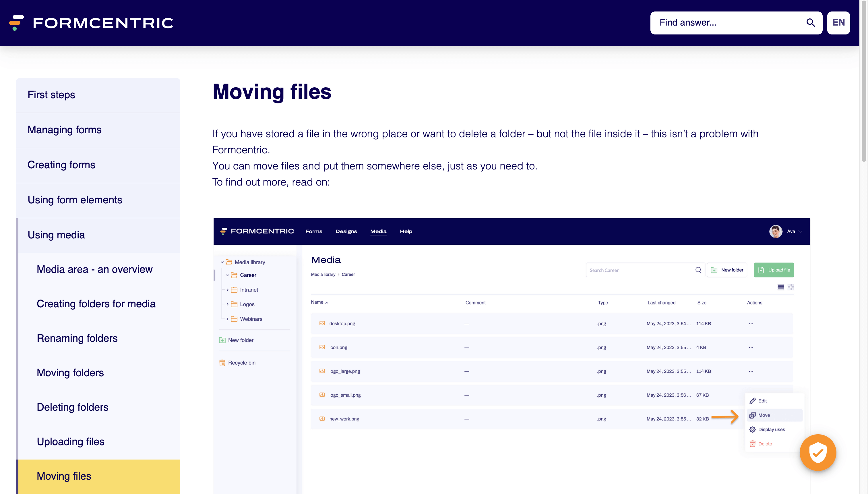868x494 pixels.
Task: Click the green Upload file button
Action: click(774, 270)
